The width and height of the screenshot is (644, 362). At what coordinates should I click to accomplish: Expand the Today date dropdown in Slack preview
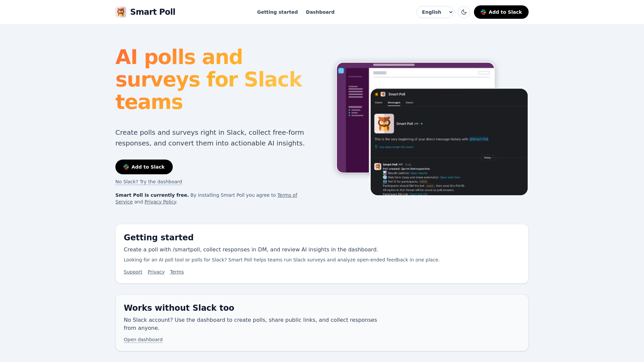(x=488, y=158)
